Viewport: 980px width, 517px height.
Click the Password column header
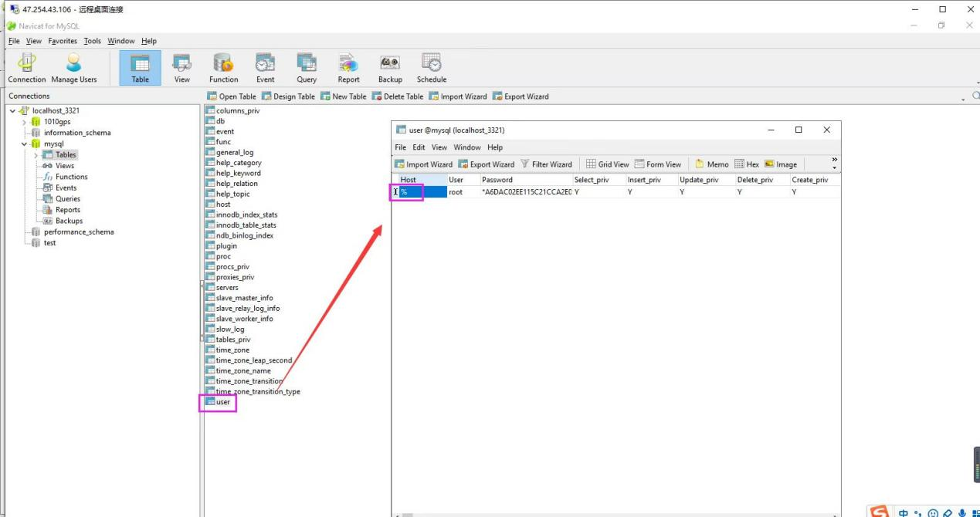click(525, 180)
